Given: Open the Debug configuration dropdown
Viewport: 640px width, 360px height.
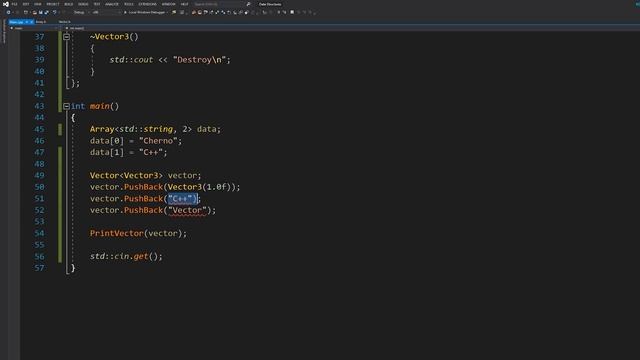Looking at the screenshot, I should [81, 12].
